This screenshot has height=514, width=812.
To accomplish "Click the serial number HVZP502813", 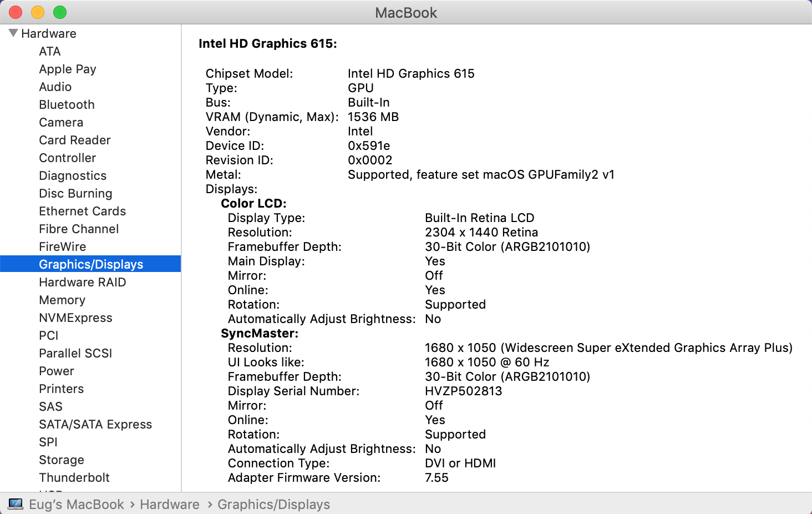I will coord(463,391).
